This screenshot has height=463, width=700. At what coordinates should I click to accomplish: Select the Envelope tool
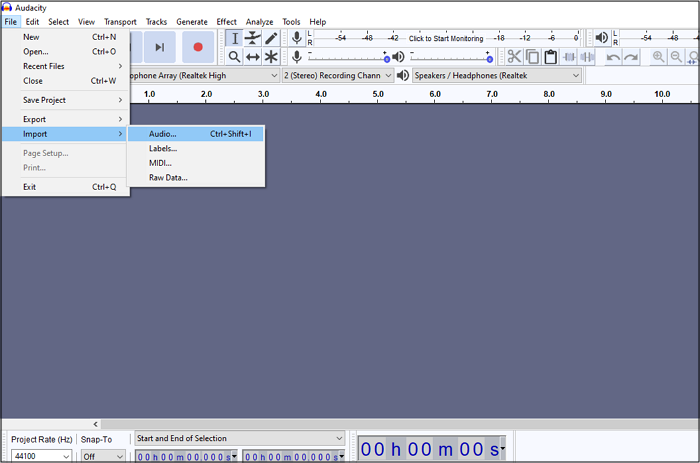click(252, 38)
